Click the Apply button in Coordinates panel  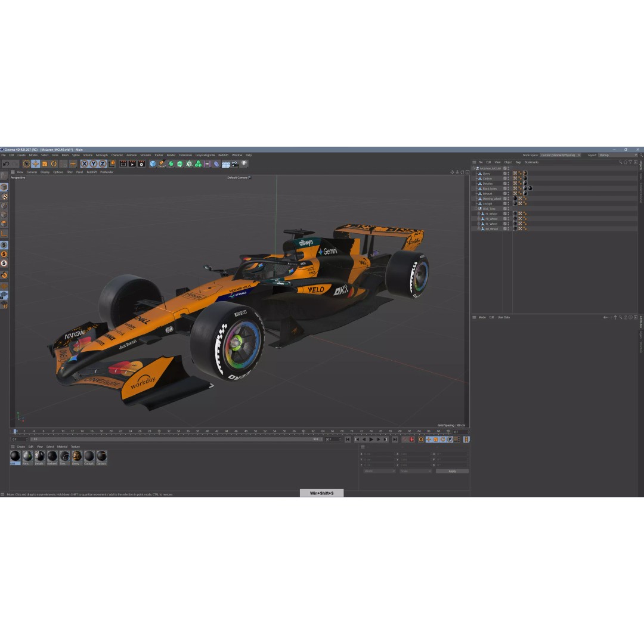pyautogui.click(x=452, y=470)
